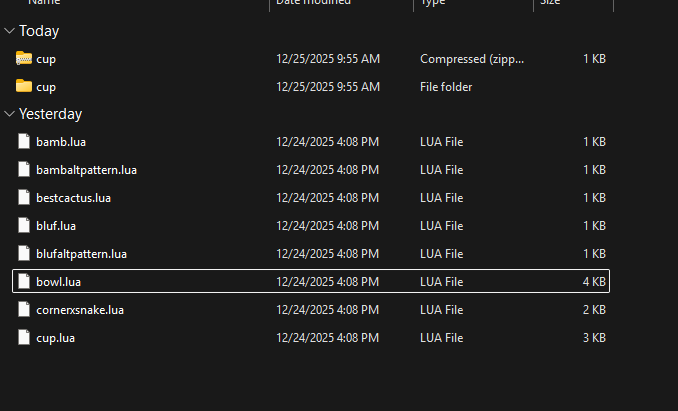The image size is (678, 411).
Task: Click the bamb.lua file icon
Action: pyautogui.click(x=24, y=142)
